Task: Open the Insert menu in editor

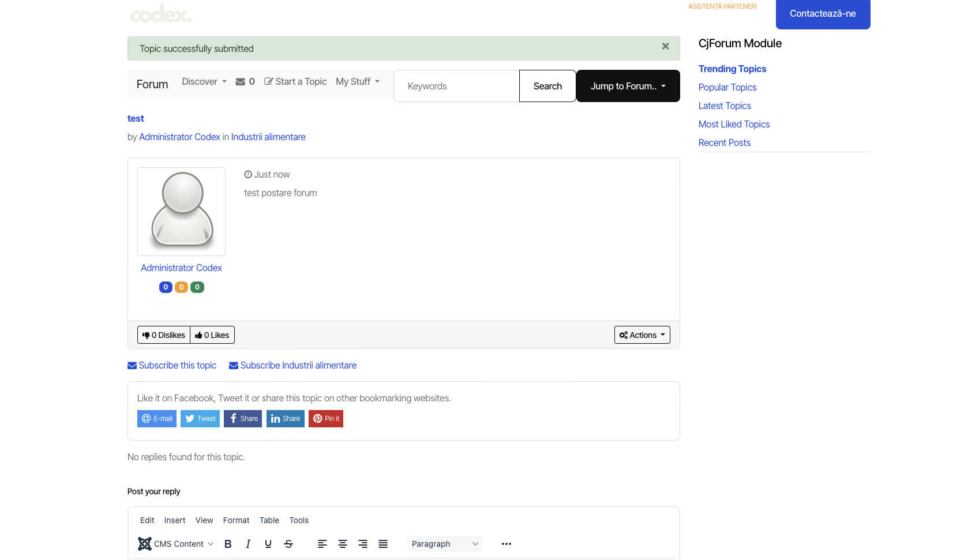Action: point(175,520)
